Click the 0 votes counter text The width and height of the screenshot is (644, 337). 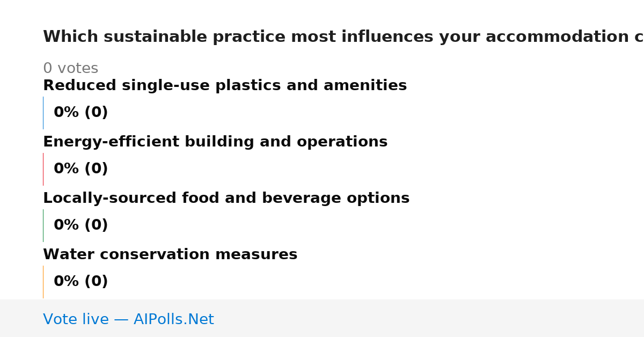pyautogui.click(x=70, y=69)
